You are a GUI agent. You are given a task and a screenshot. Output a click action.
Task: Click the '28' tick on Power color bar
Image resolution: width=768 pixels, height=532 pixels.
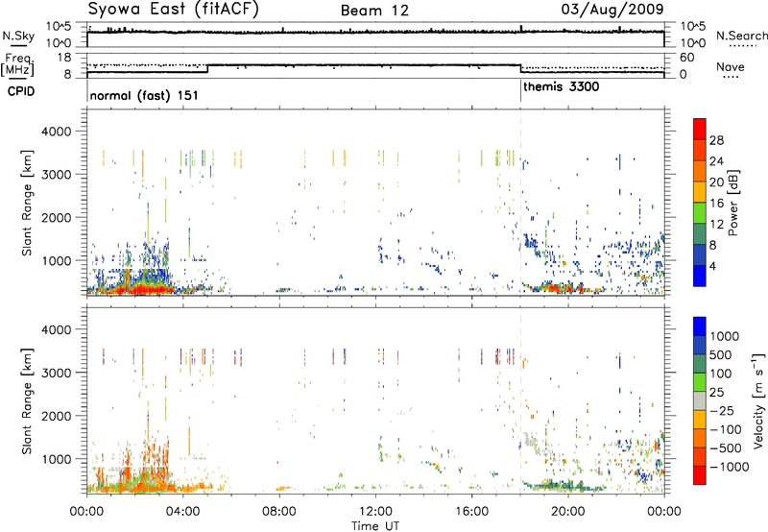(x=716, y=140)
